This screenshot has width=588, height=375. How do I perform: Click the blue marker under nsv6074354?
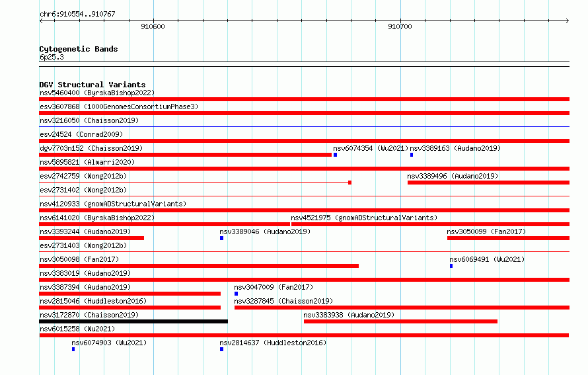point(335,155)
